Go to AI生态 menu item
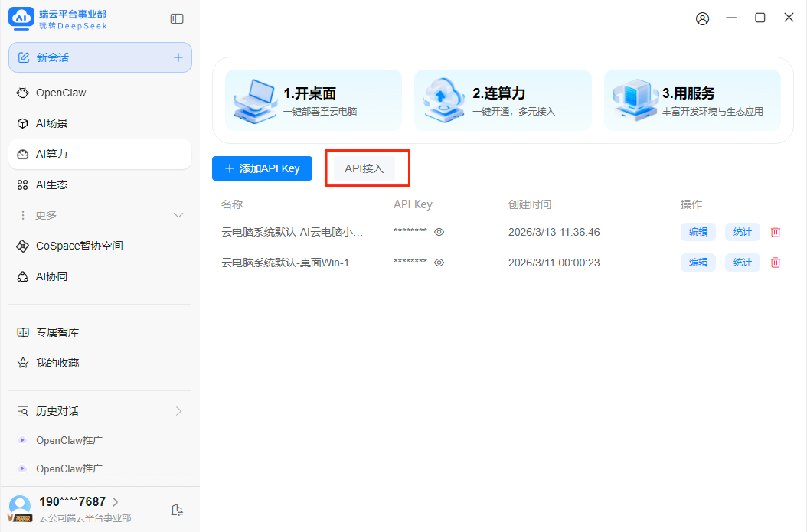This screenshot has height=532, width=807. click(51, 185)
